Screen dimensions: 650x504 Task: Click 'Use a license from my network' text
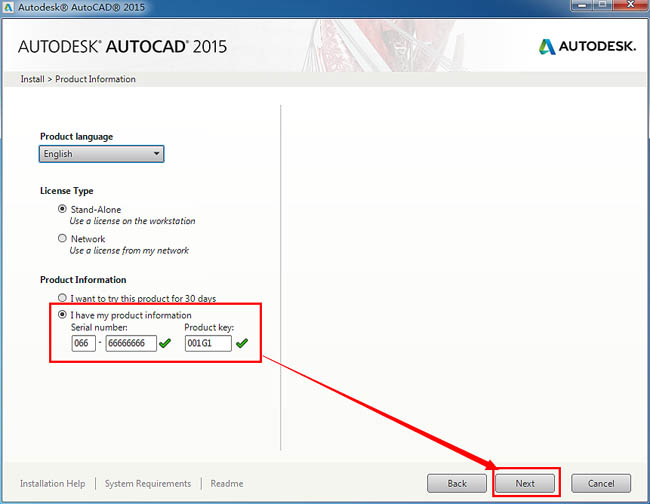(129, 250)
